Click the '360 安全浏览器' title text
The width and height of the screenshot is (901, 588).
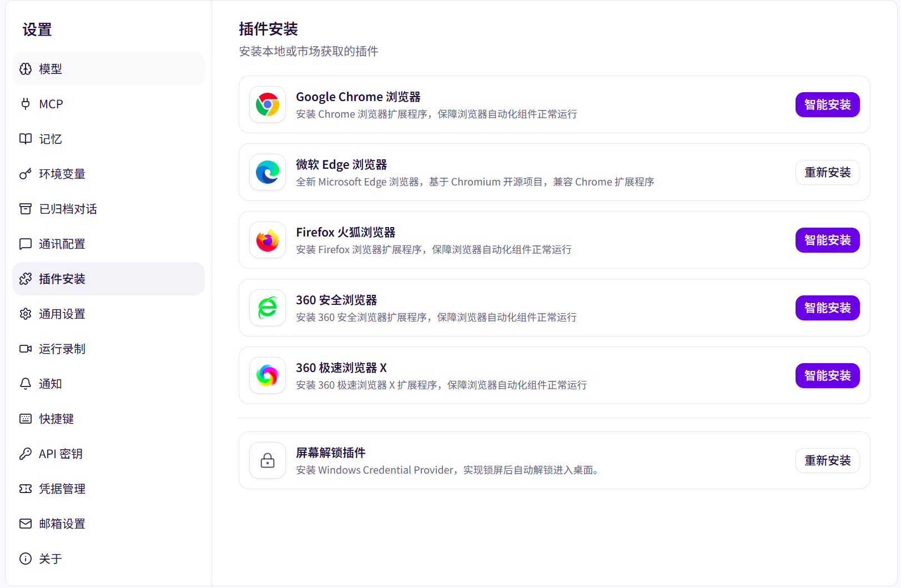point(336,300)
